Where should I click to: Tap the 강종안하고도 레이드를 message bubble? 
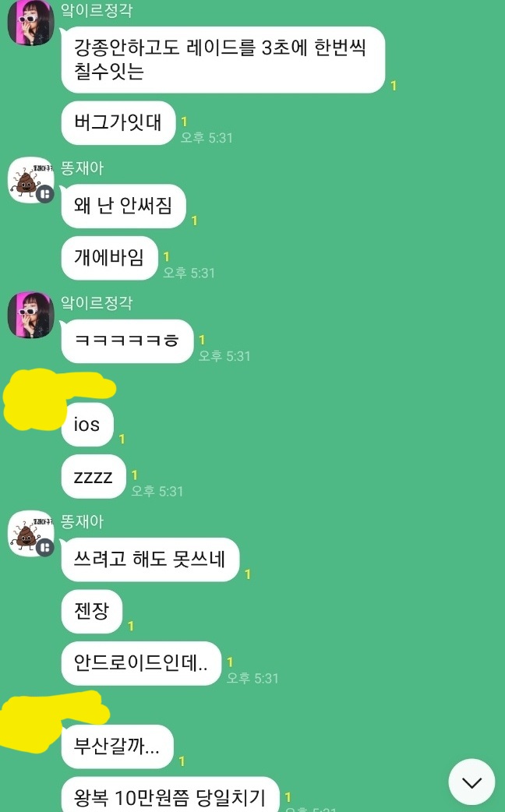tap(223, 59)
